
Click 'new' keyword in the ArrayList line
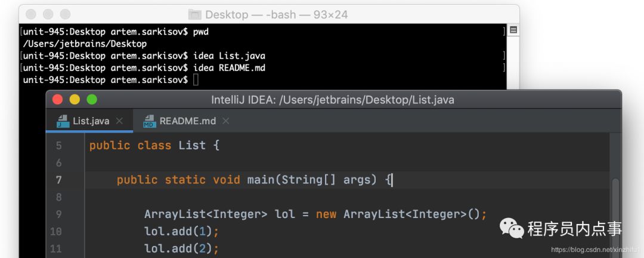pyautogui.click(x=326, y=214)
